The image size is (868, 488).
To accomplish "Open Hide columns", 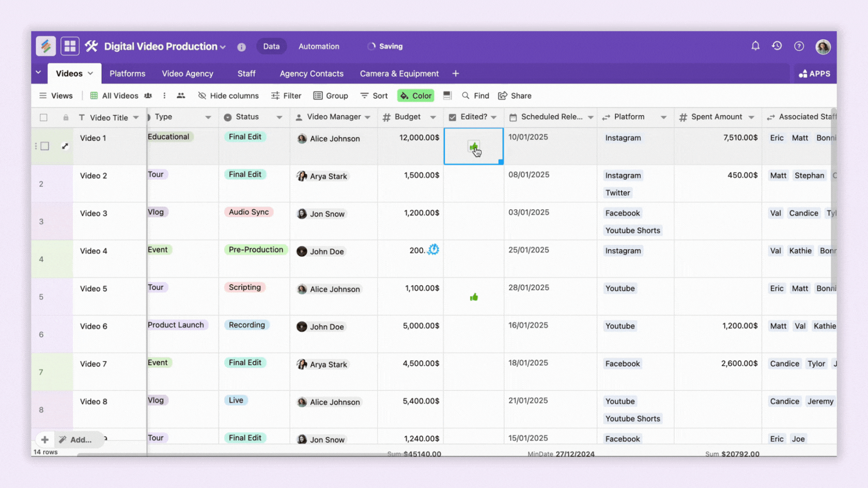I will coord(228,96).
